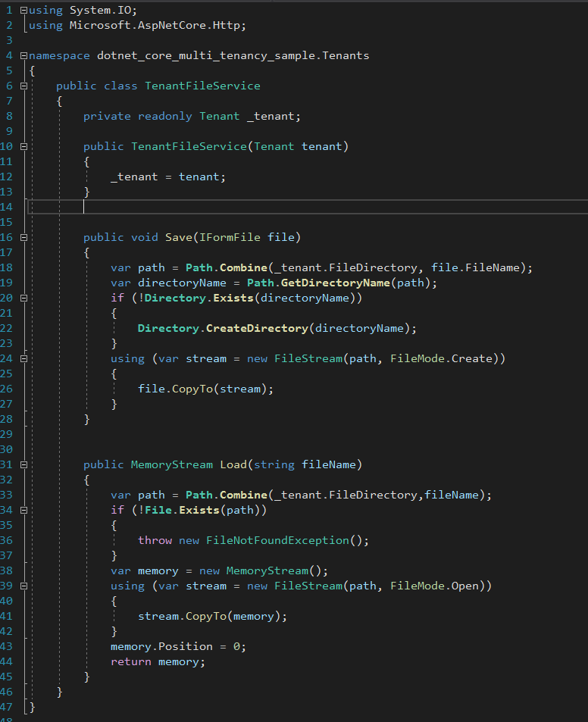Image resolution: width=588 pixels, height=722 pixels.
Task: Click line number 22 in the gutter
Action: click(x=7, y=328)
